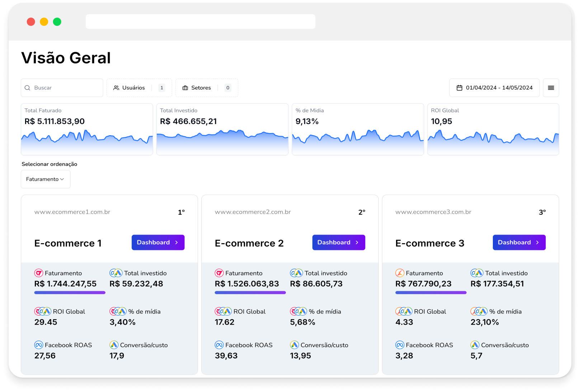Click R$ 1.744.247,55 revenue value
The width and height of the screenshot is (580, 392).
tap(65, 284)
